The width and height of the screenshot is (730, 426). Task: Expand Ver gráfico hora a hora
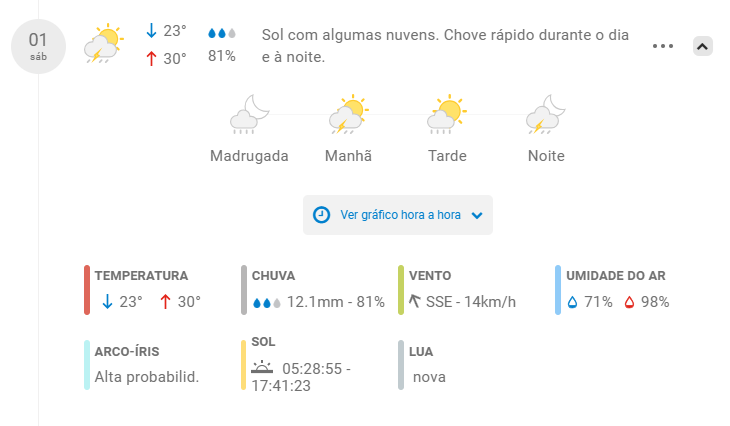398,215
